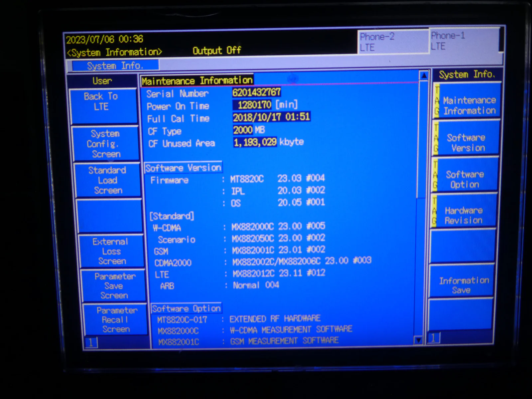
Task: Open the Parameter Recall Screen
Action: click(116, 320)
